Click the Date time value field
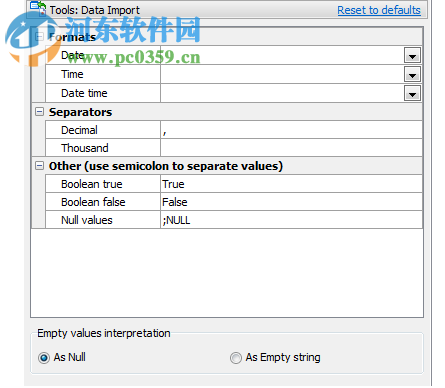Image resolution: width=445 pixels, height=388 pixels. coord(282,93)
